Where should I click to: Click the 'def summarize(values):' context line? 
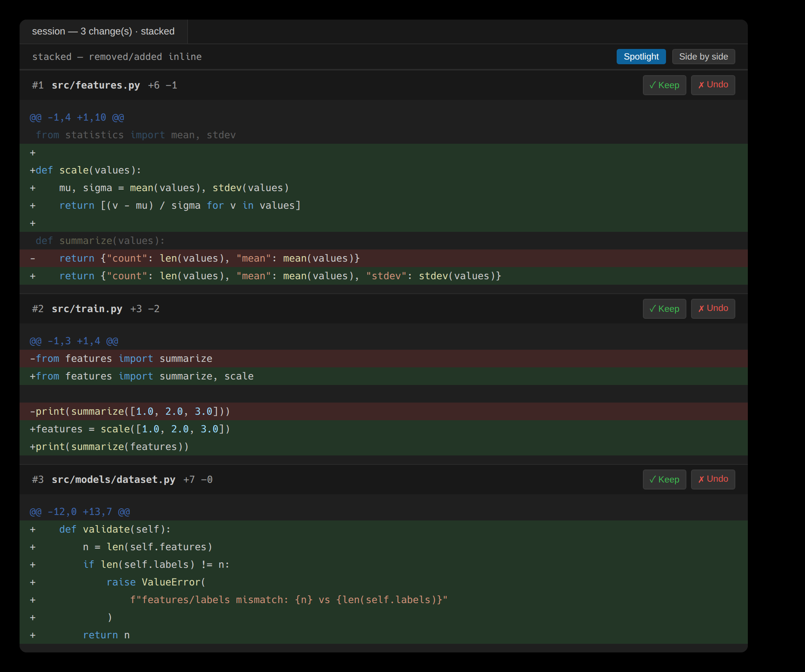point(384,241)
